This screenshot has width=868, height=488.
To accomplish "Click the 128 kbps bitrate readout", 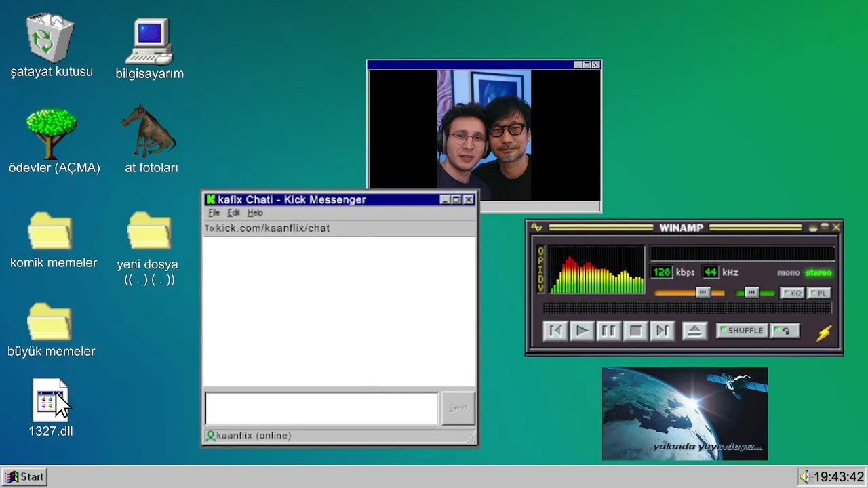I will 661,272.
